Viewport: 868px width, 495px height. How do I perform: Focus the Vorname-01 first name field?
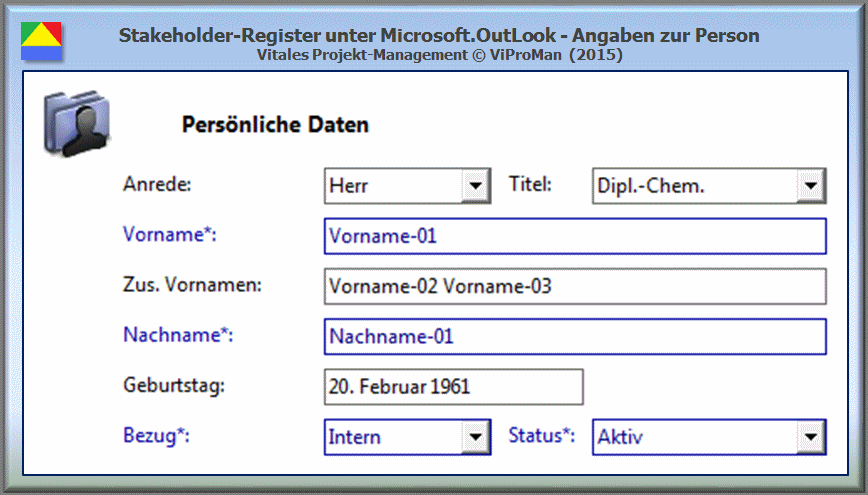575,236
